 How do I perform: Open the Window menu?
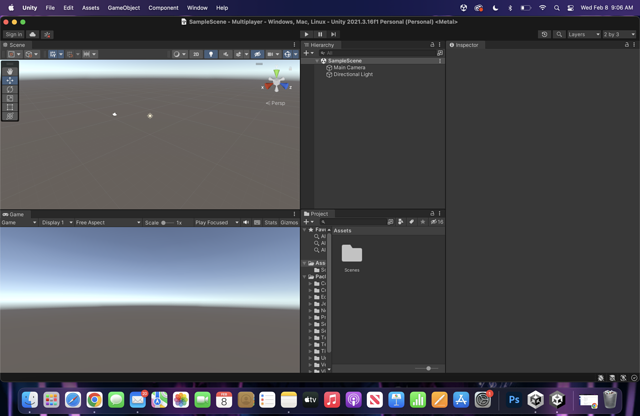(x=197, y=8)
